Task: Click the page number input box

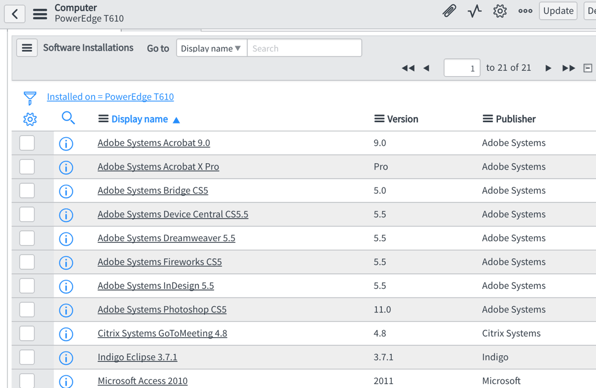Action: (462, 68)
